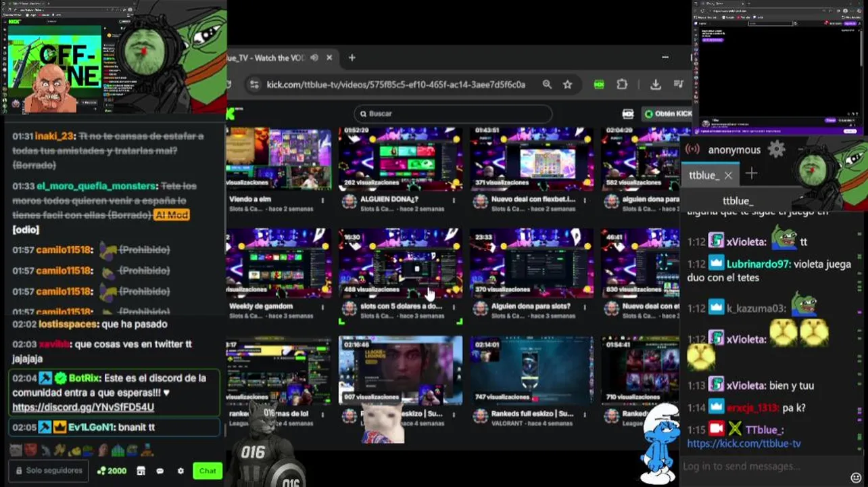Open Alguien dona para slots? thumbnail
The image size is (868, 487).
pos(532,264)
